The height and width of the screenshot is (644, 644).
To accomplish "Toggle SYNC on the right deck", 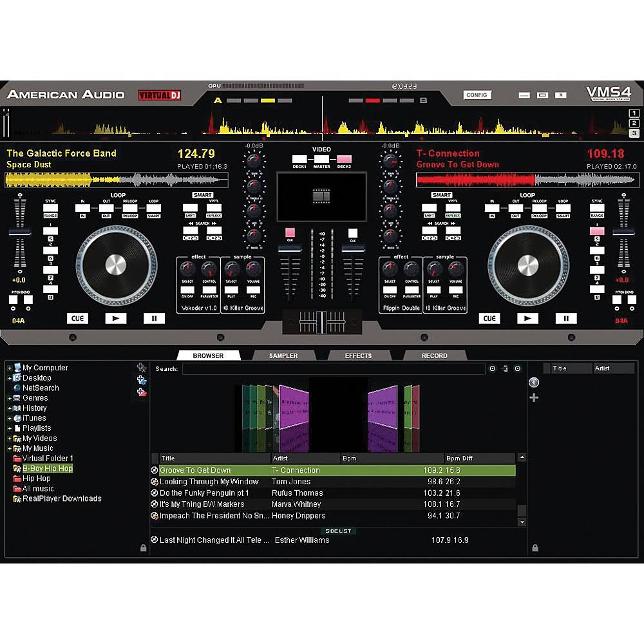I will (x=597, y=208).
